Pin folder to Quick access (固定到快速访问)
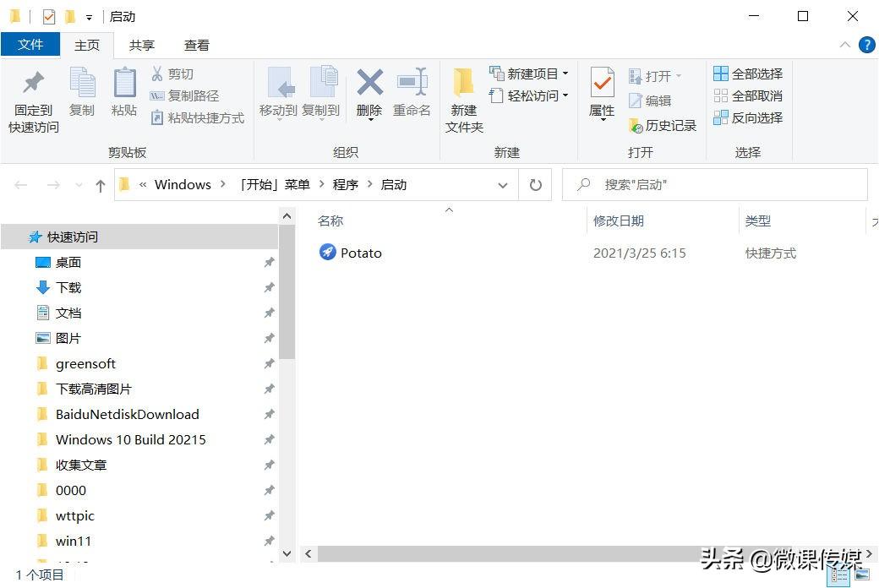879x588 pixels. [33, 102]
